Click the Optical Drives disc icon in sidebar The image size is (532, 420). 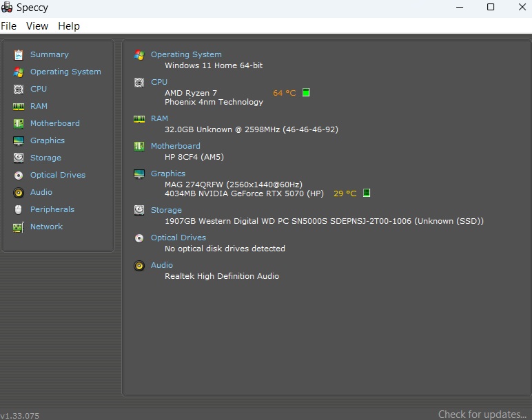tap(19, 176)
